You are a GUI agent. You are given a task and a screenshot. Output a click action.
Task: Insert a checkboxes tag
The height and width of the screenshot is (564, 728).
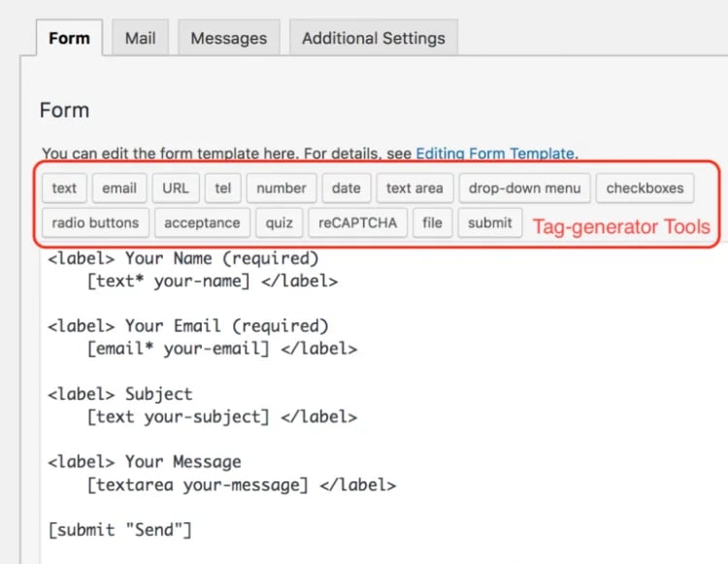pyautogui.click(x=645, y=188)
